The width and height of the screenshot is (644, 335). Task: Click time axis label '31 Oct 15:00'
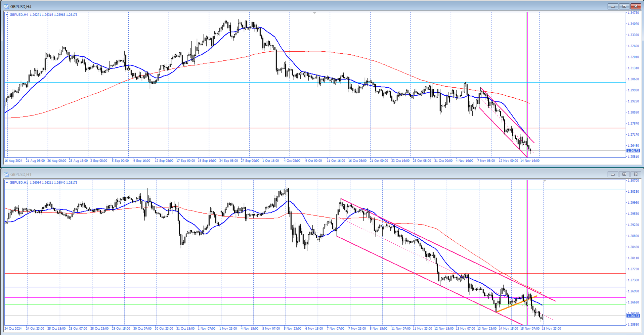pos(185,329)
